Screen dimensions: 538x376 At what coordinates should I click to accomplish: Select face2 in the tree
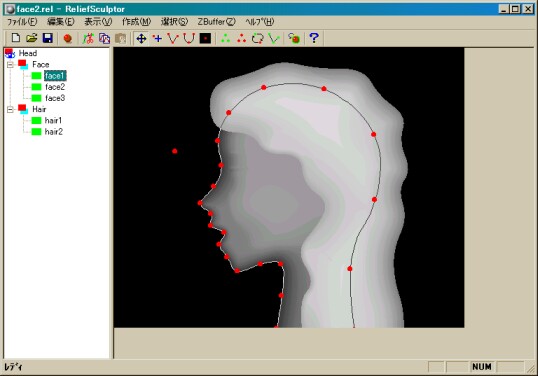click(x=55, y=87)
